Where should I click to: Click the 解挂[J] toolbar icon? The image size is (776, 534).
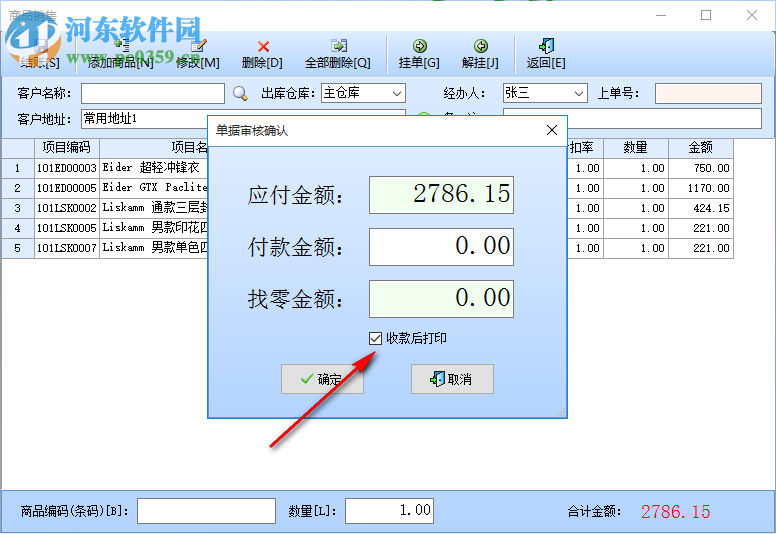coord(481,46)
